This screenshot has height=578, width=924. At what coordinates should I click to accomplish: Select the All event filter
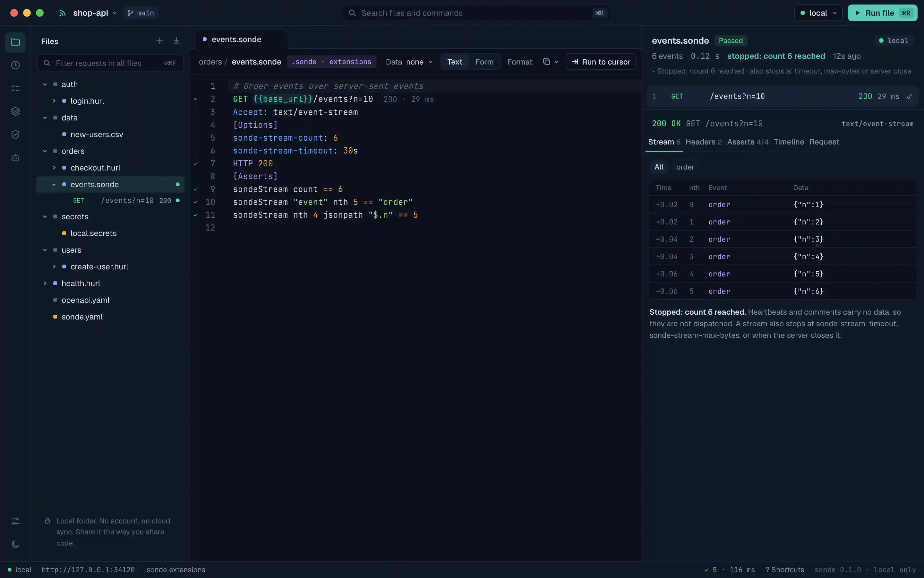click(659, 167)
